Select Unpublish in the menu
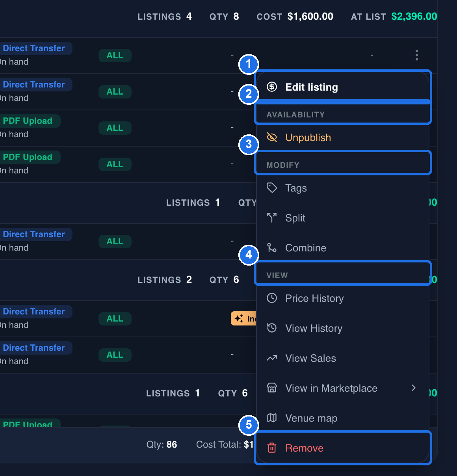This screenshot has height=476, width=457. [342, 137]
